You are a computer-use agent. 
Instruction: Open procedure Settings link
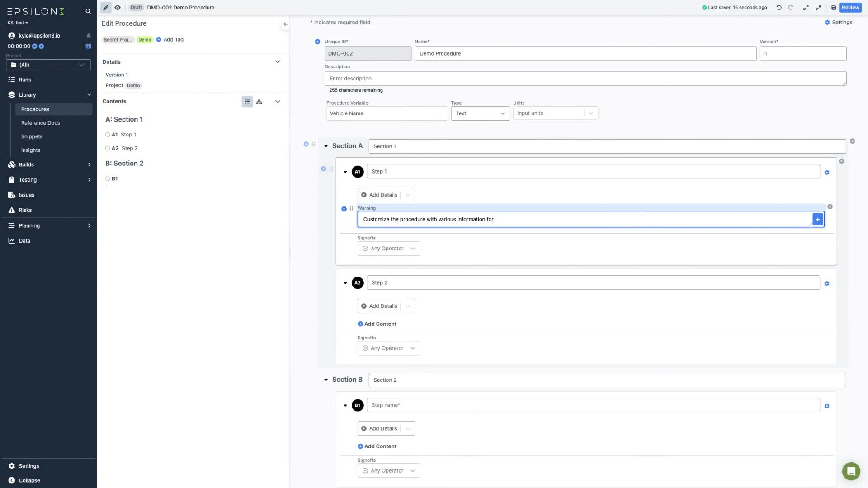pyautogui.click(x=838, y=23)
